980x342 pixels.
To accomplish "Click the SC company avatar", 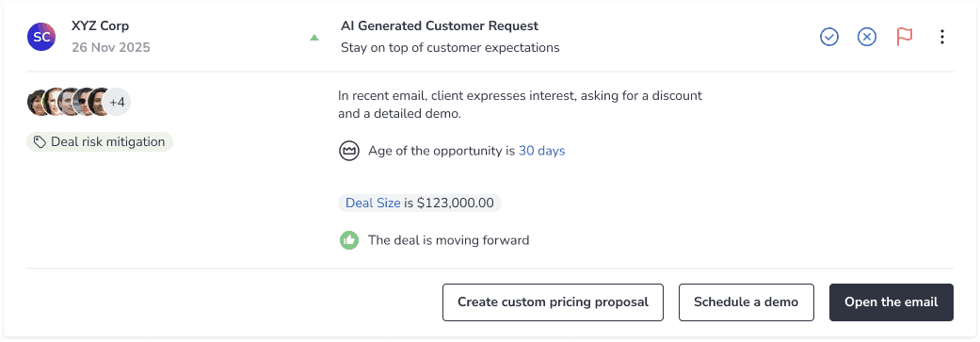I will pyautogui.click(x=41, y=37).
